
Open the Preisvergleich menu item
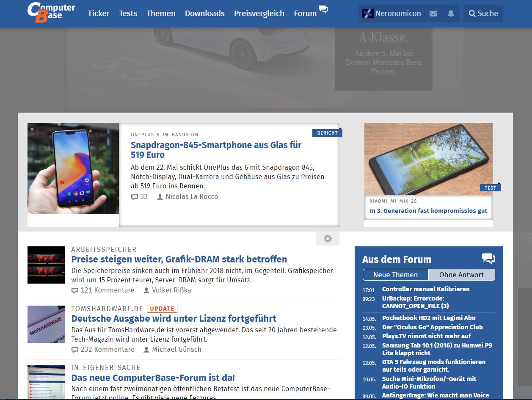pos(259,14)
